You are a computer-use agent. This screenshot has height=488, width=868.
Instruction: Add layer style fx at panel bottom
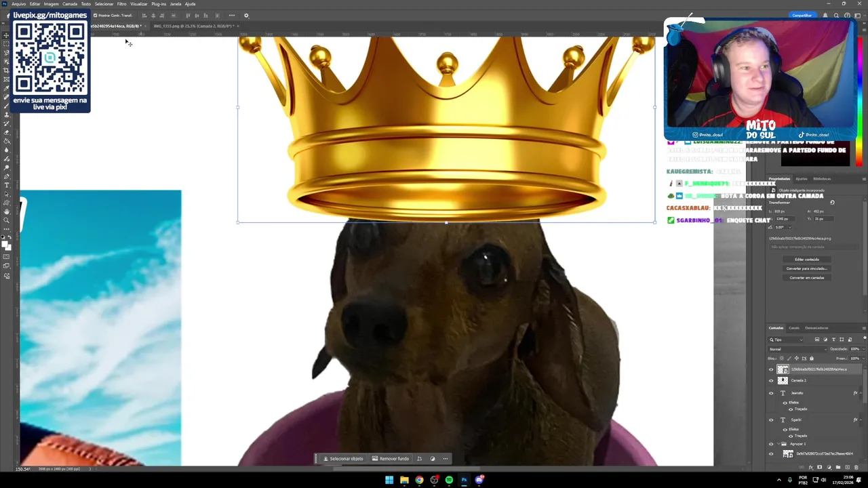click(x=811, y=467)
